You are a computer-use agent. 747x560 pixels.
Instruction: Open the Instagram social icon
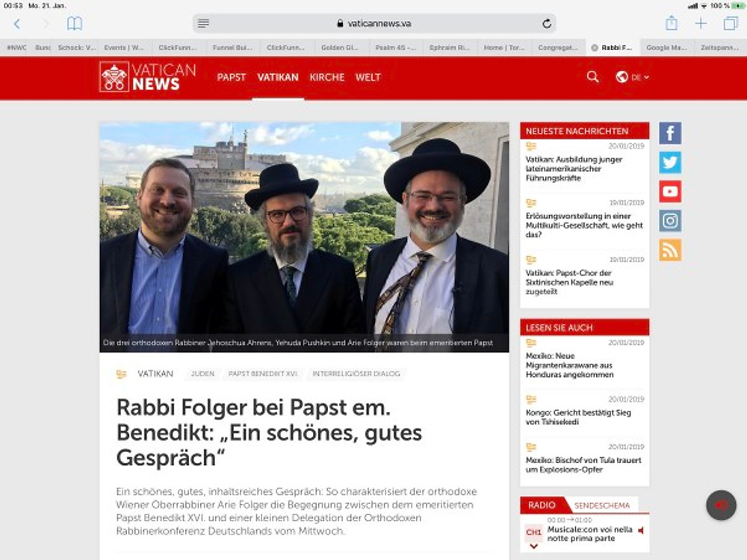click(670, 221)
